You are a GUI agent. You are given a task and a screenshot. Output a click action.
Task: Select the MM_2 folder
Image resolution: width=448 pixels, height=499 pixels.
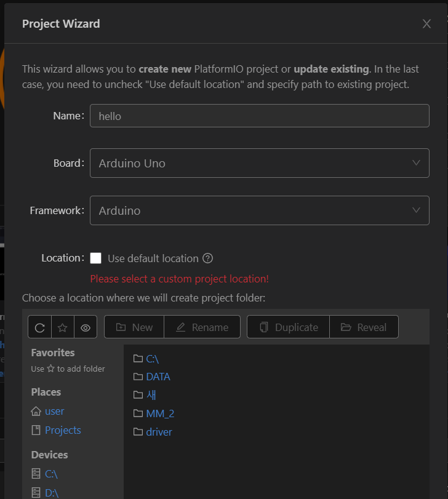[x=160, y=413]
